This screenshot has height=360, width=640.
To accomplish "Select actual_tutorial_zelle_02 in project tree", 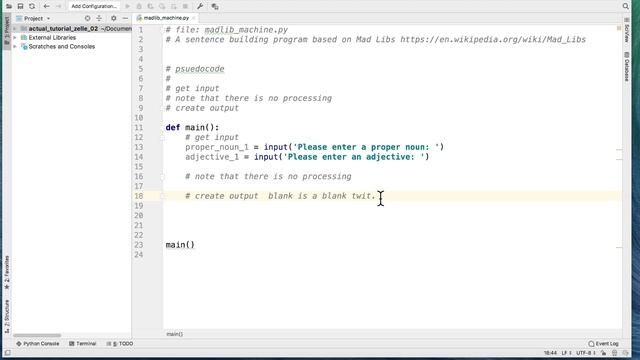I will click(63, 29).
